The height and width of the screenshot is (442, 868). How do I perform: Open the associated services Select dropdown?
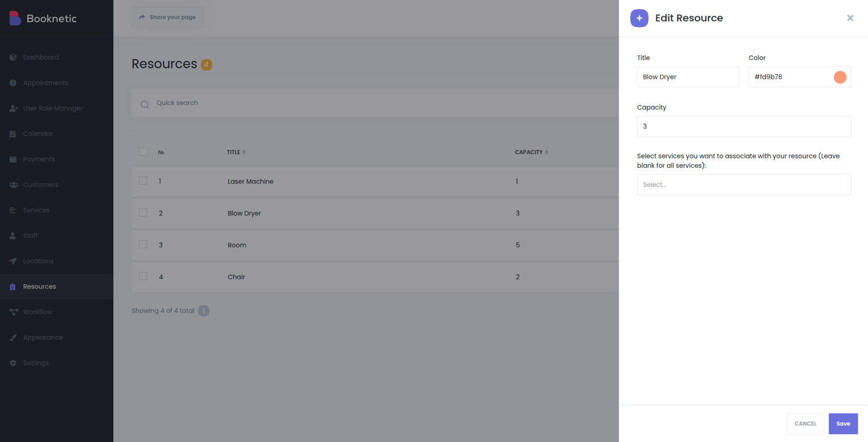[x=744, y=185]
